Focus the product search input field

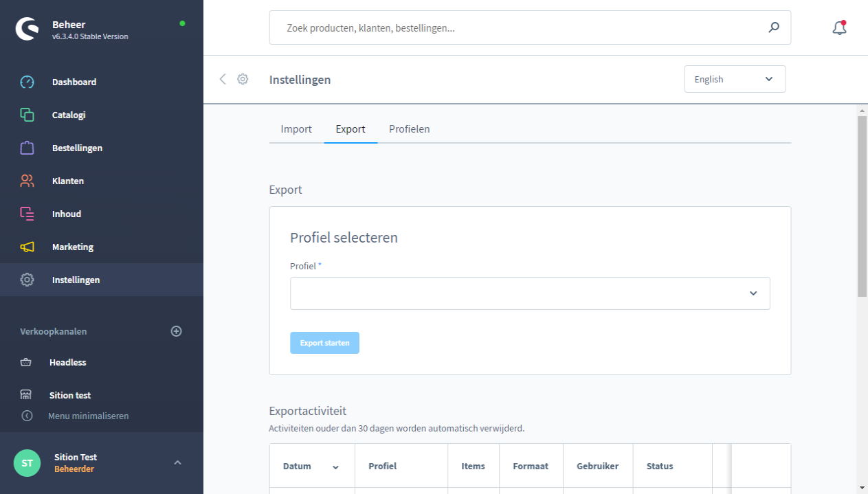click(x=522, y=28)
